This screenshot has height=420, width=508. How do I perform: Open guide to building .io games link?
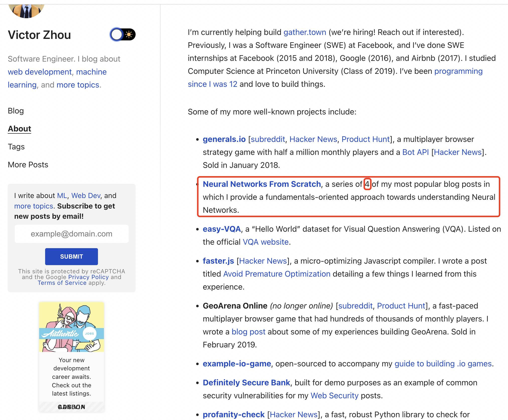point(443,364)
